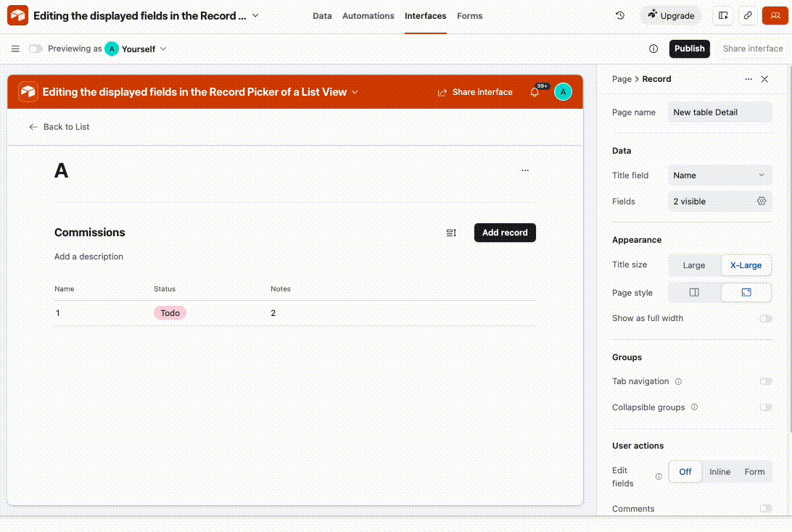This screenshot has height=532, width=792.
Task: Click the 2 visible fields box
Action: tap(720, 201)
